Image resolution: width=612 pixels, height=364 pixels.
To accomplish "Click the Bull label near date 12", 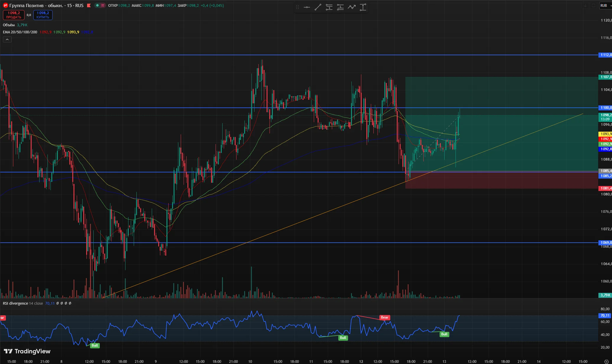I will click(343, 338).
